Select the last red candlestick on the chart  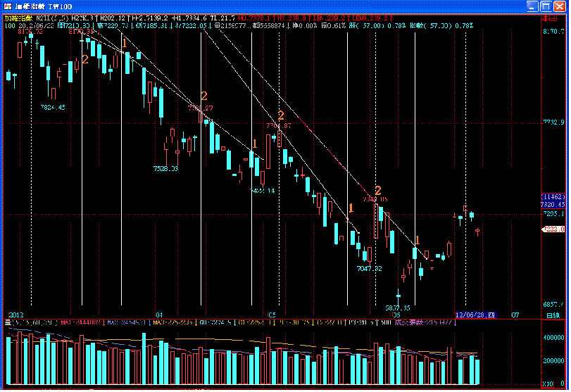(477, 230)
